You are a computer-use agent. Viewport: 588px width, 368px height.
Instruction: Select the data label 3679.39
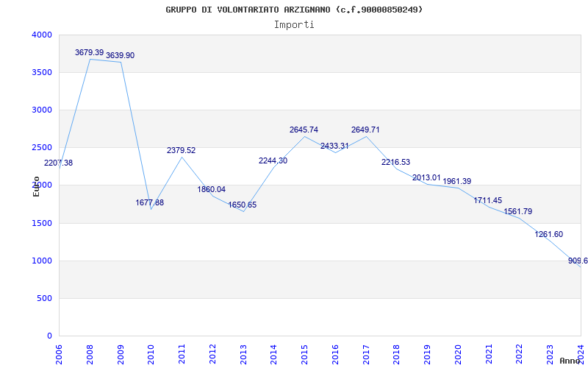pyautogui.click(x=89, y=52)
